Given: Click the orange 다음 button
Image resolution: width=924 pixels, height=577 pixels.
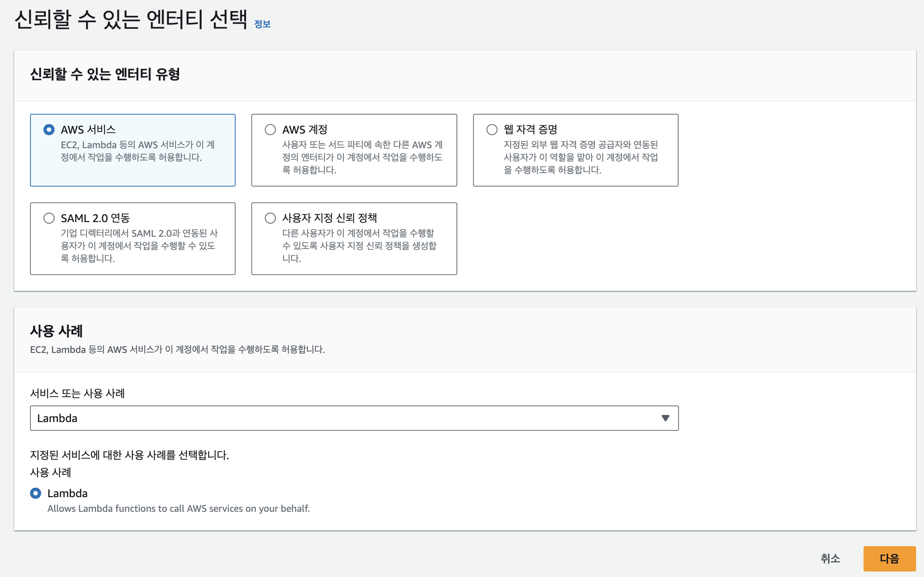Looking at the screenshot, I should [x=890, y=558].
